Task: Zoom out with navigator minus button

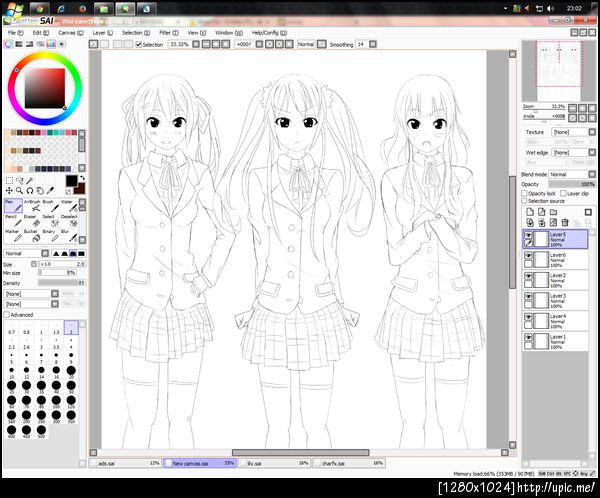Action: pos(572,108)
